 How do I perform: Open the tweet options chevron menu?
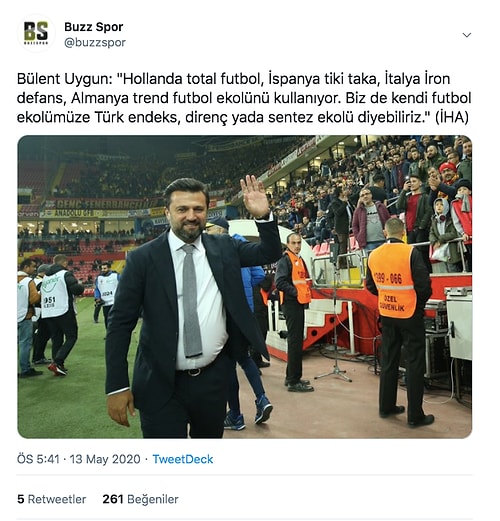pos(467,35)
